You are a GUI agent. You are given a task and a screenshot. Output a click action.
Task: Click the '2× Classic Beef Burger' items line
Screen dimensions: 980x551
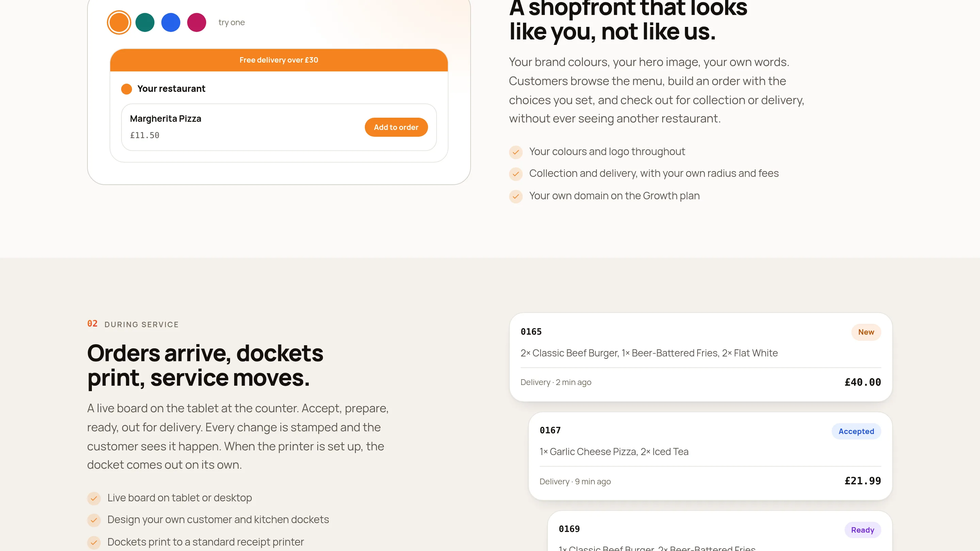tap(649, 353)
